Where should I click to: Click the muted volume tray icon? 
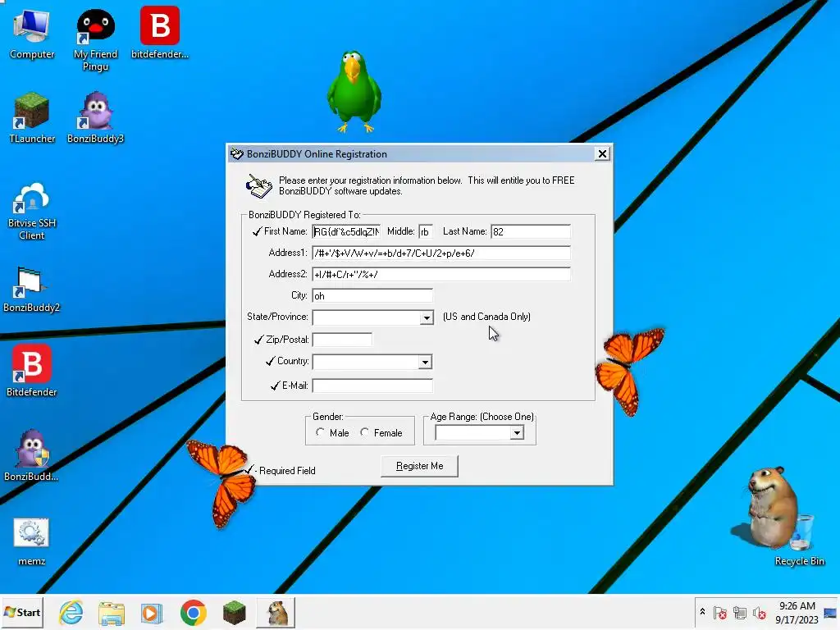[759, 612]
